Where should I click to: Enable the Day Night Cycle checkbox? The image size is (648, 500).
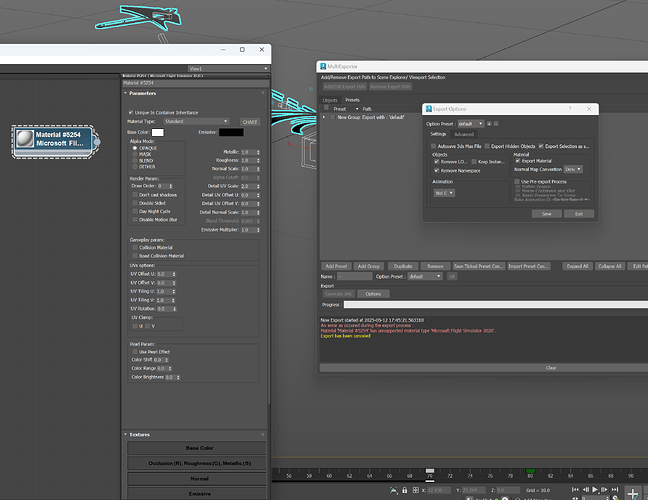tap(135, 211)
